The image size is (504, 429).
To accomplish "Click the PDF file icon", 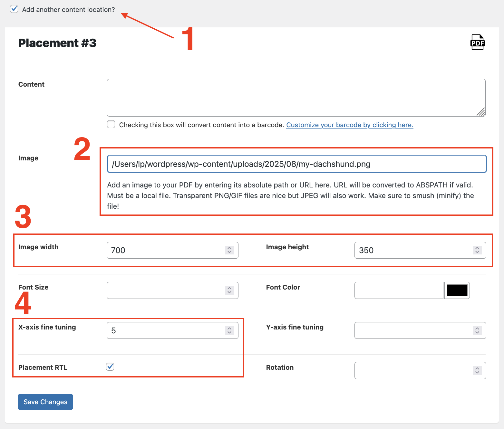I will 477,42.
